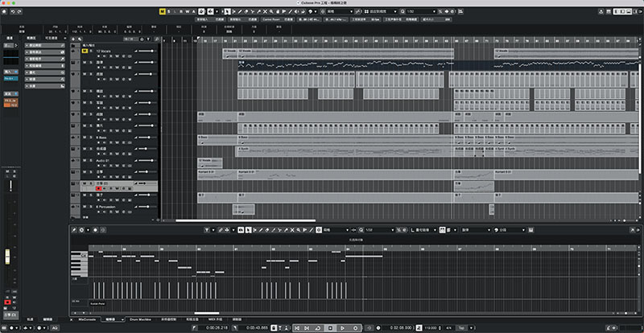
Task: Switch to the MIDI lower zone tab
Action: 215,319
